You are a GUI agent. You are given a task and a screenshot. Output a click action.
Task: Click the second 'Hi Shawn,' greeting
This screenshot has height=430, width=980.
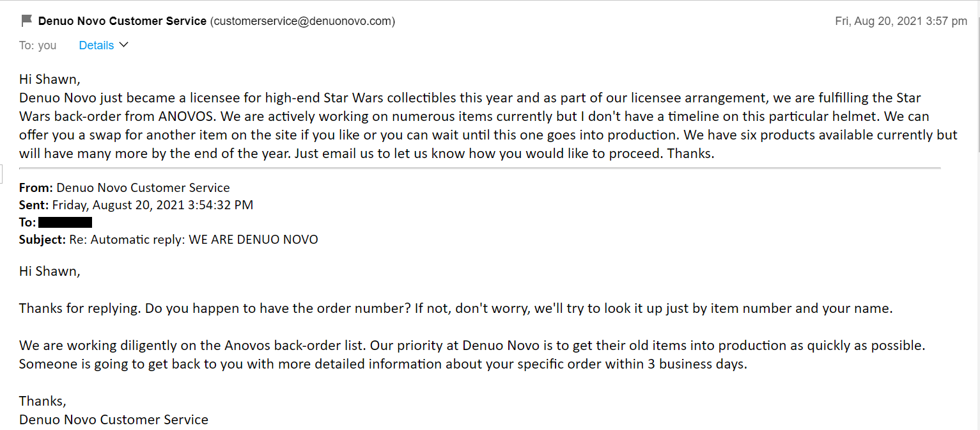click(x=50, y=271)
